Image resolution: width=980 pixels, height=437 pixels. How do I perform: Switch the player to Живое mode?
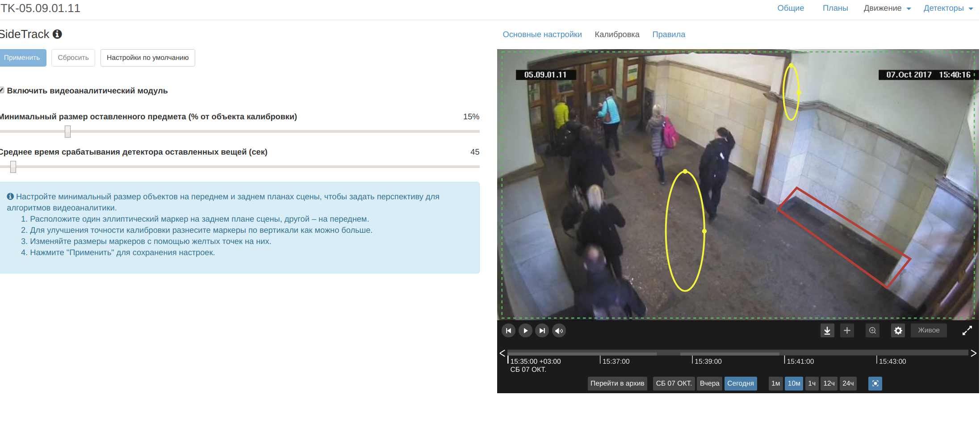(929, 330)
